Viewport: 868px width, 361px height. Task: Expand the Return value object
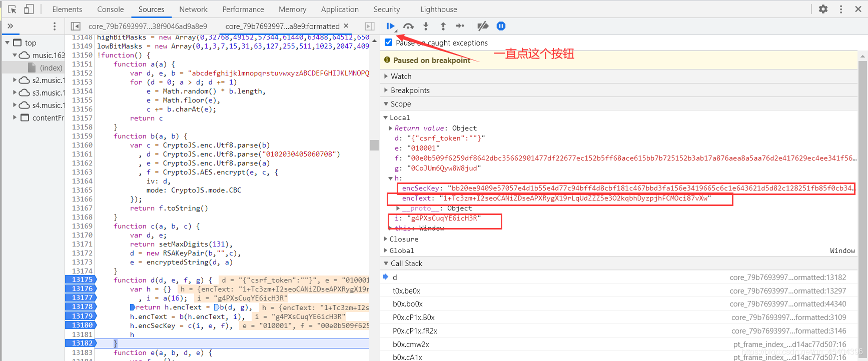click(391, 128)
